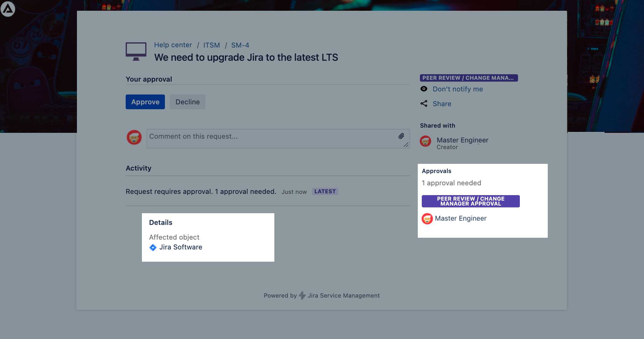The image size is (644, 339).
Task: Click the Approvals heading
Action: point(436,171)
